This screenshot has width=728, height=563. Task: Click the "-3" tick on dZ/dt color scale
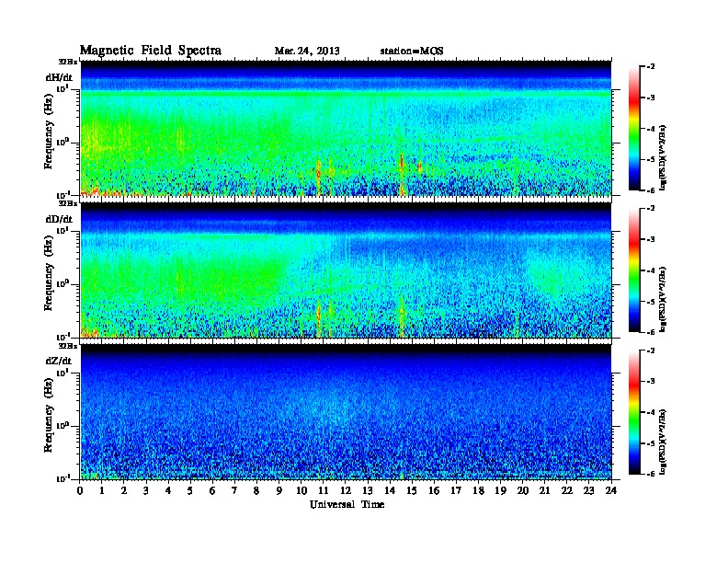pyautogui.click(x=651, y=382)
